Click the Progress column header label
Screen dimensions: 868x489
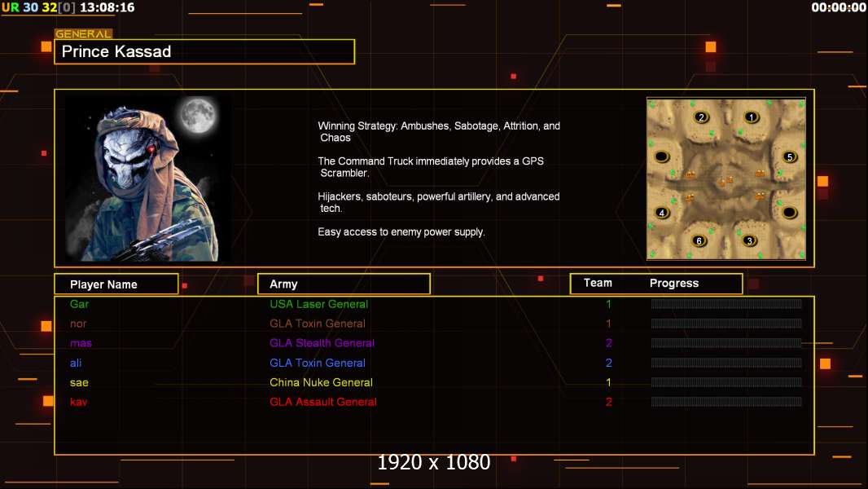[673, 283]
